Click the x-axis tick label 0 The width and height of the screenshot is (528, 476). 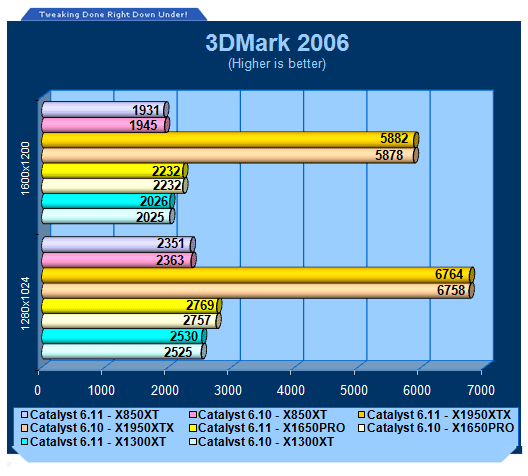click(x=38, y=390)
